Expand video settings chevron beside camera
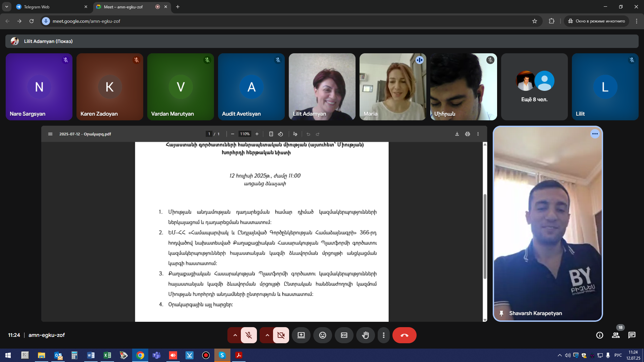 (x=267, y=335)
